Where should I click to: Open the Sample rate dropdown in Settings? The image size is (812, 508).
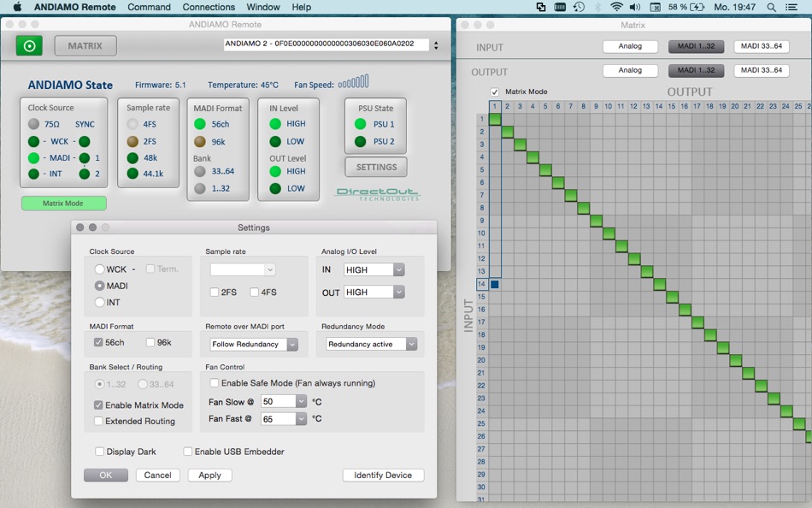tap(243, 269)
